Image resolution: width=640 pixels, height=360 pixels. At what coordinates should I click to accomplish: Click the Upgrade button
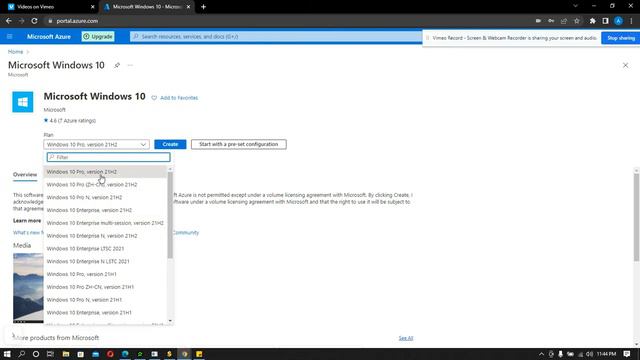(x=98, y=37)
